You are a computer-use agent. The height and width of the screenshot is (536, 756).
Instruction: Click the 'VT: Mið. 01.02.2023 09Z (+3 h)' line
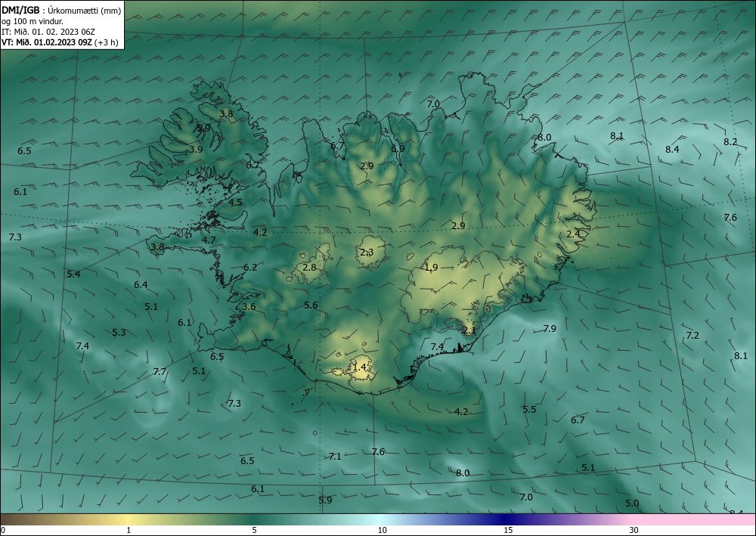coord(60,42)
